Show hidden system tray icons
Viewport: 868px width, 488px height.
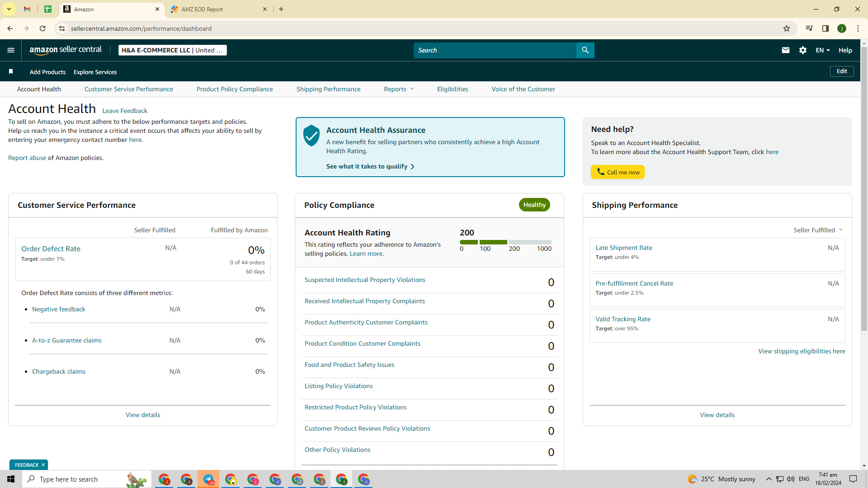(x=769, y=479)
